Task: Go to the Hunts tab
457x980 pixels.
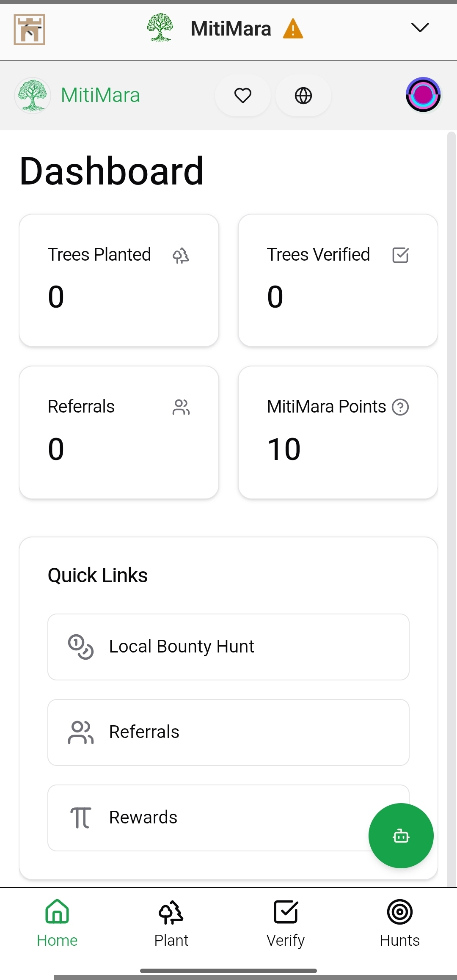Action: 399,922
